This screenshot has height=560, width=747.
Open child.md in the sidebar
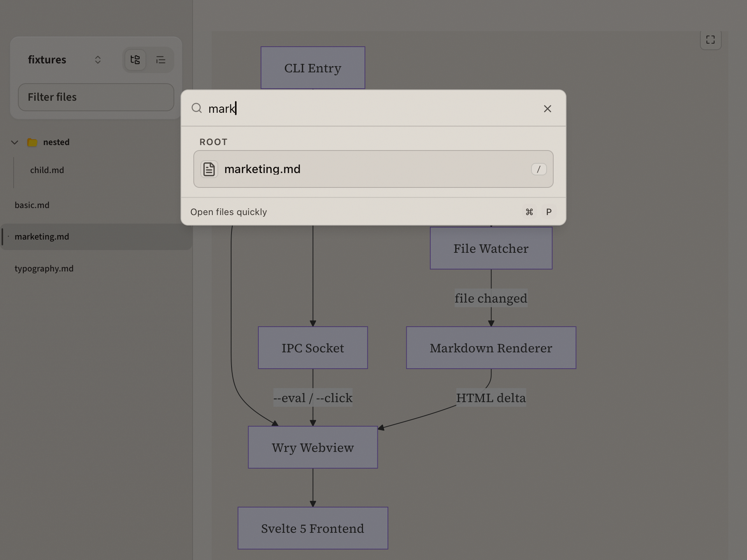click(47, 170)
